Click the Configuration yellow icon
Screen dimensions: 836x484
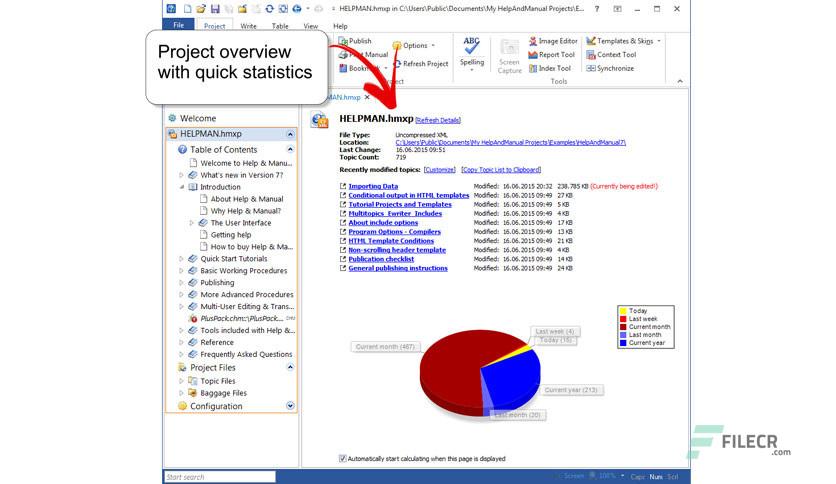[x=182, y=406]
